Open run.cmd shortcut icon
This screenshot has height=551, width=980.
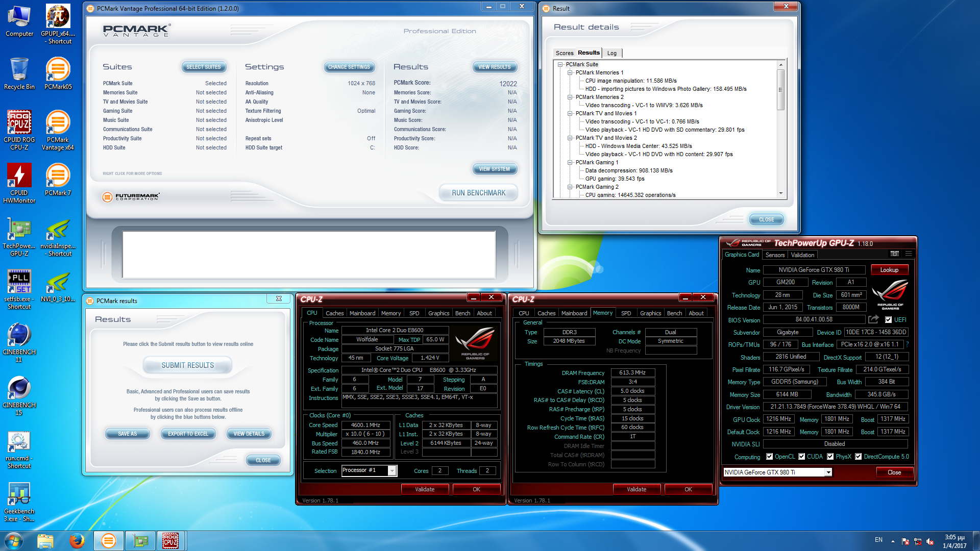19,448
